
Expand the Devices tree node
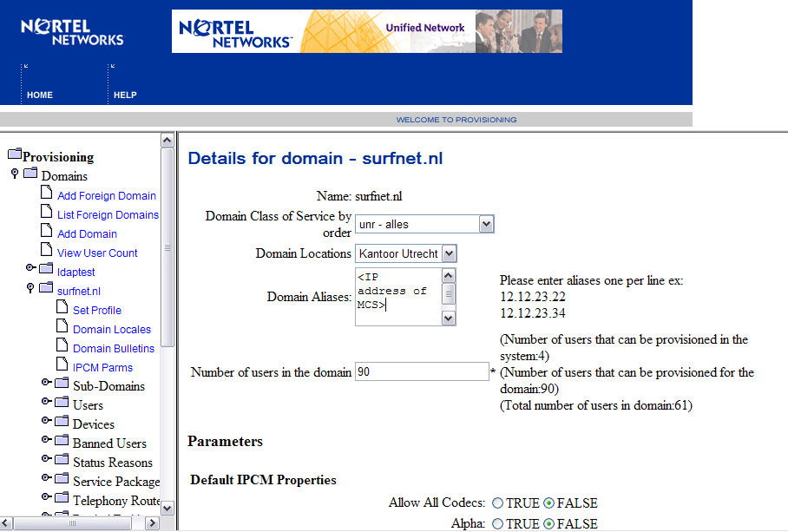(x=46, y=420)
